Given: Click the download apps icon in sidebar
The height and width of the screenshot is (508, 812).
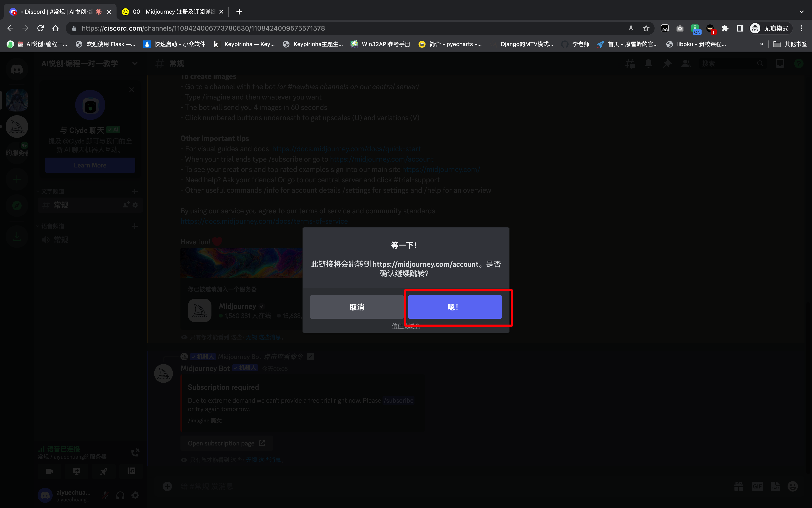Looking at the screenshot, I should (x=17, y=237).
